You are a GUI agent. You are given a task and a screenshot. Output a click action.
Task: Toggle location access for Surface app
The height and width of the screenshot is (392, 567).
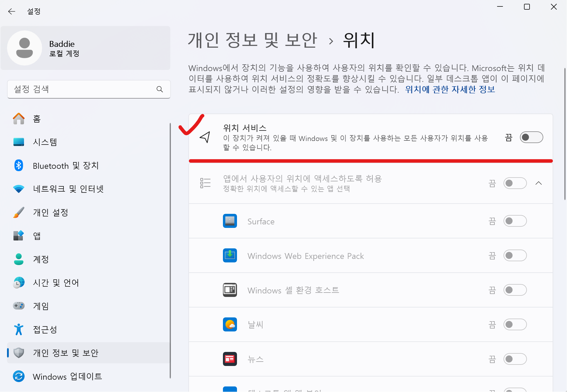515,221
